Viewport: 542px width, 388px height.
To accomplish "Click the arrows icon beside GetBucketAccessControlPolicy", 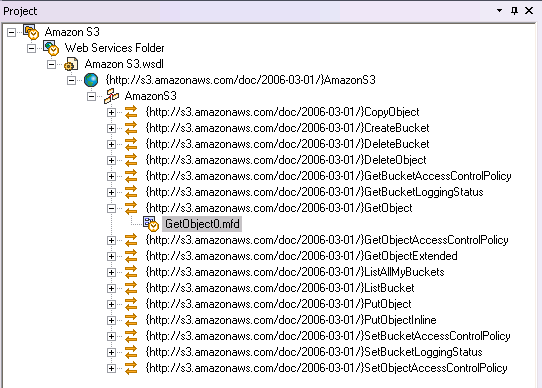I will point(131,176).
